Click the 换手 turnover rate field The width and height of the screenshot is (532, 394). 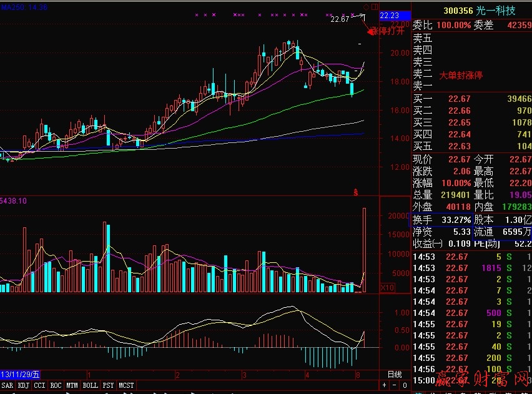[x=423, y=220]
